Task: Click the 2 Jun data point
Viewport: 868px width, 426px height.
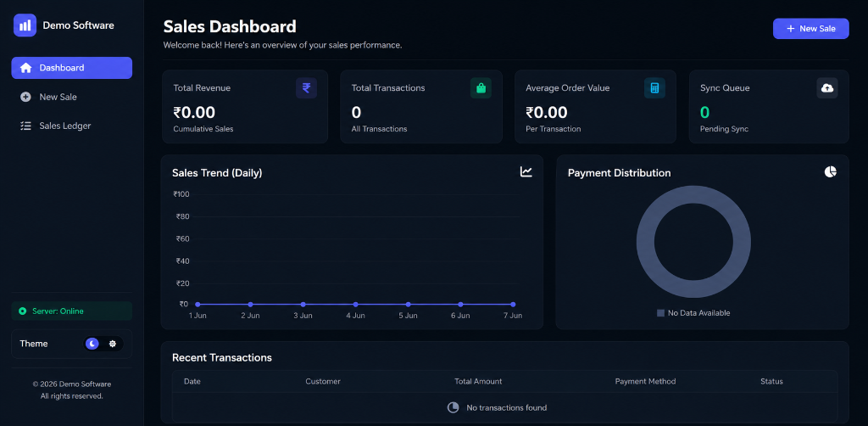Action: tap(250, 304)
